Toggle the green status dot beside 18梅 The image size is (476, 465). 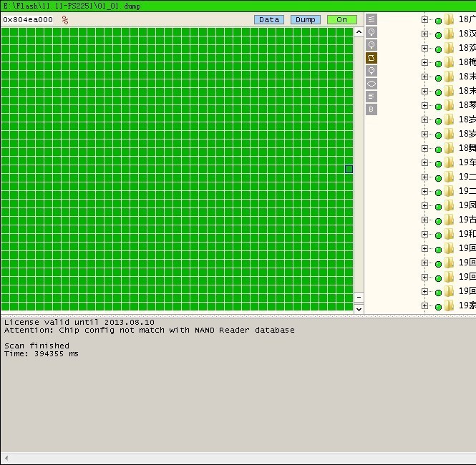pos(438,63)
